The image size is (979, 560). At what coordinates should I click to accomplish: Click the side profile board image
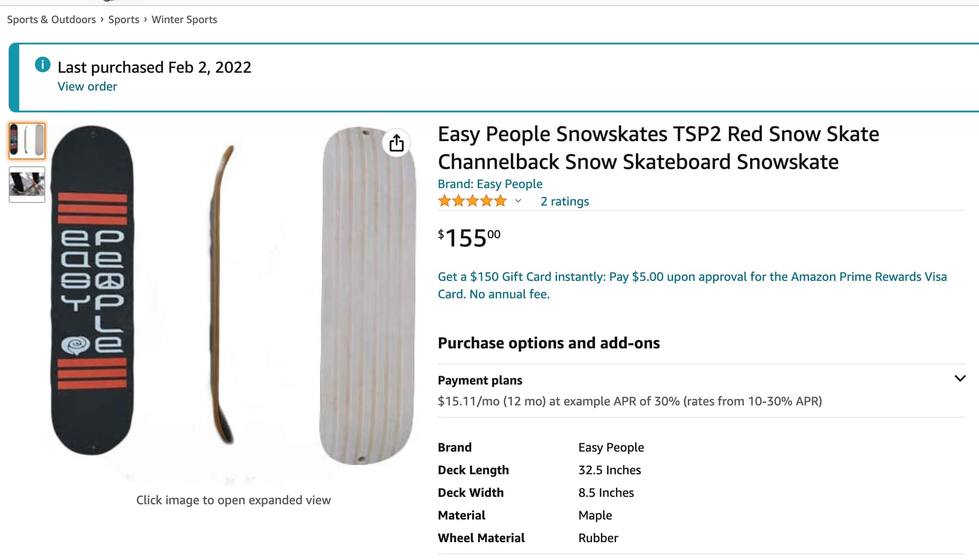222,295
